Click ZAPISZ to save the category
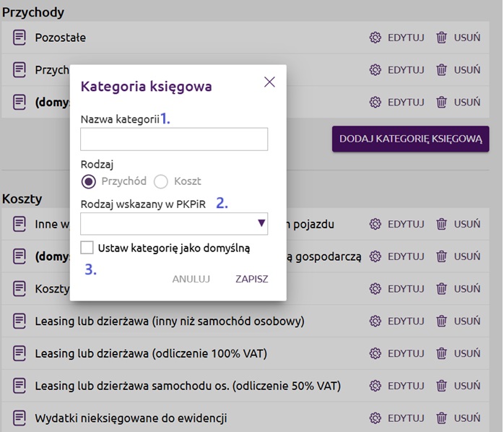 (252, 279)
